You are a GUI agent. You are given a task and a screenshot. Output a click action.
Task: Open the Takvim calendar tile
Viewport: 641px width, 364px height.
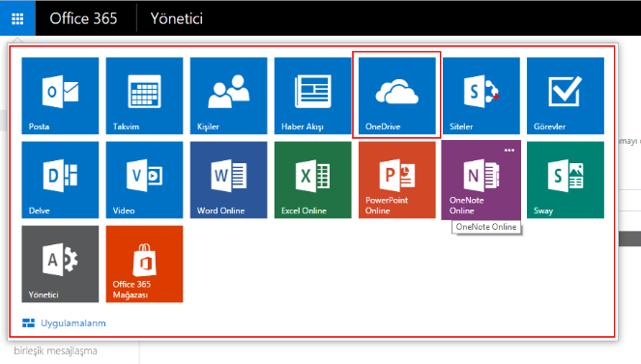[144, 96]
